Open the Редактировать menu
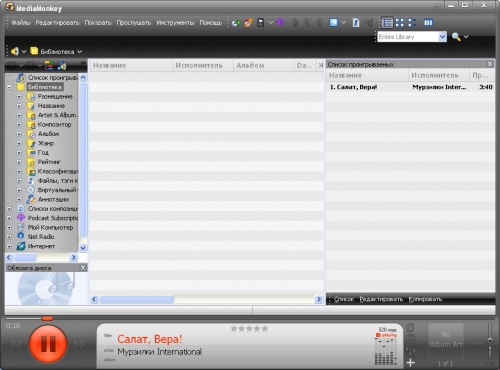 [58, 23]
